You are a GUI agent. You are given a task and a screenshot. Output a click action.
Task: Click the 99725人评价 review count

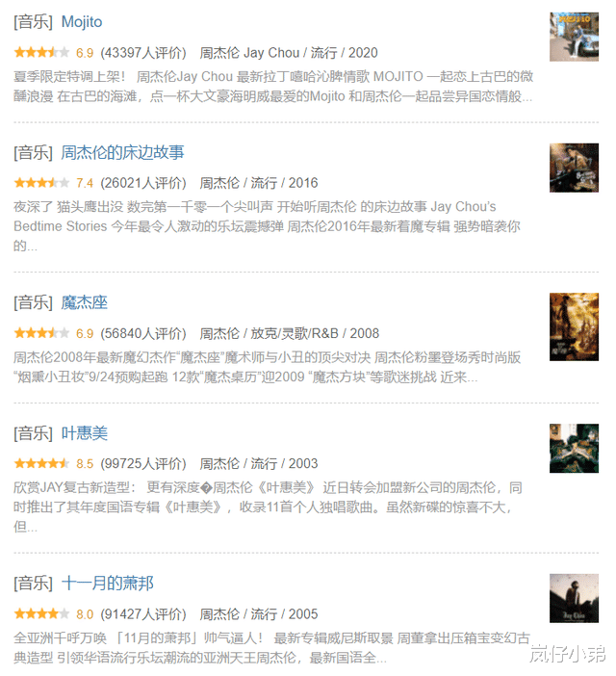pyautogui.click(x=143, y=463)
